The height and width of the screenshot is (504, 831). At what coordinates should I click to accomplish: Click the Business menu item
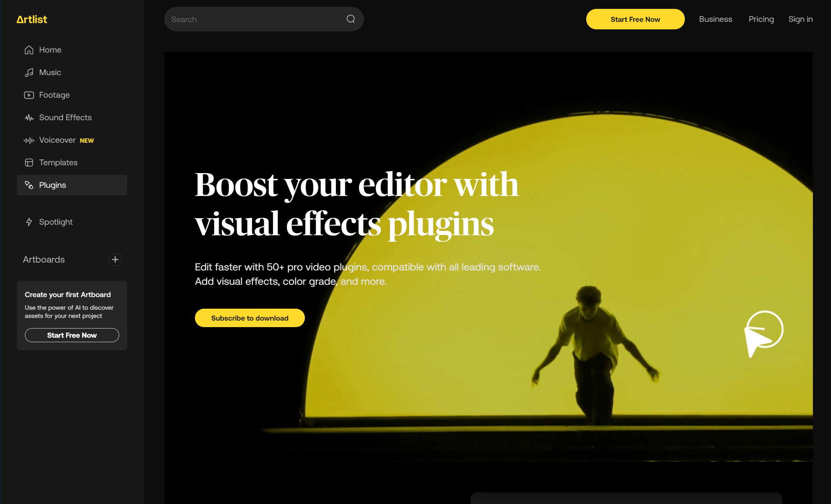click(715, 19)
